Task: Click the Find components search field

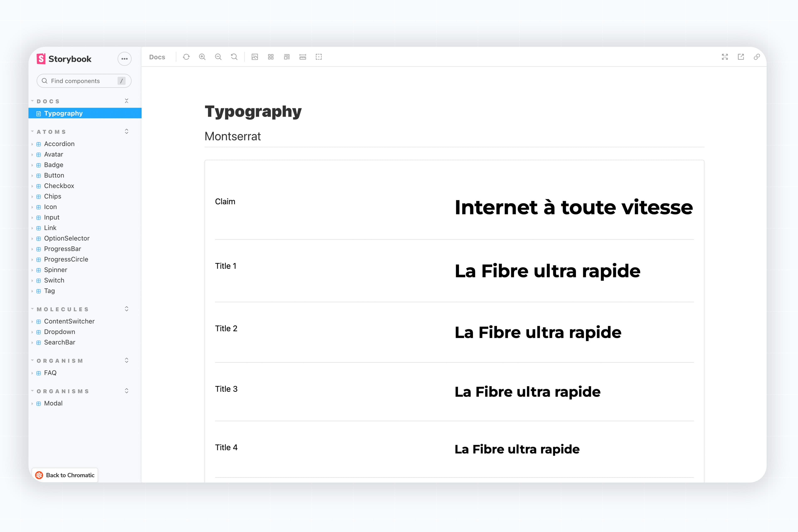Action: coord(81,81)
